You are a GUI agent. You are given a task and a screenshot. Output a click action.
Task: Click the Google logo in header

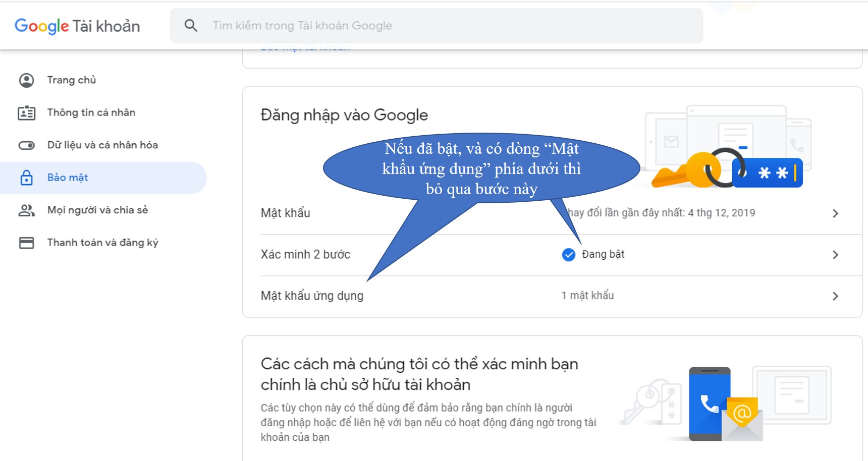41,26
